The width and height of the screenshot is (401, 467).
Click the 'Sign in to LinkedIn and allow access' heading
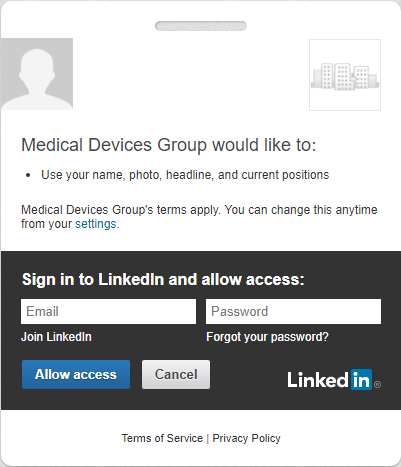[163, 279]
